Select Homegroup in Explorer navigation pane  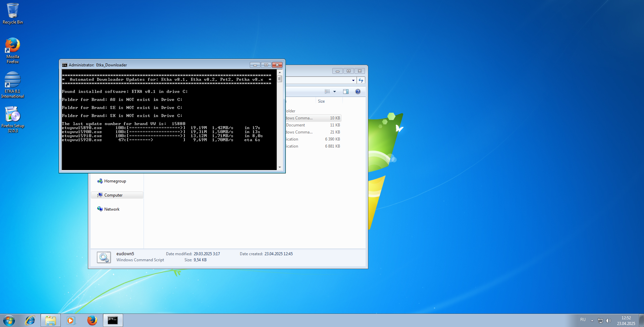115,181
